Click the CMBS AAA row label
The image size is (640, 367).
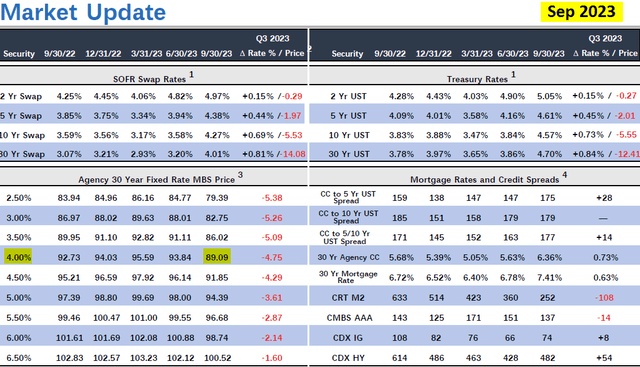[349, 318]
